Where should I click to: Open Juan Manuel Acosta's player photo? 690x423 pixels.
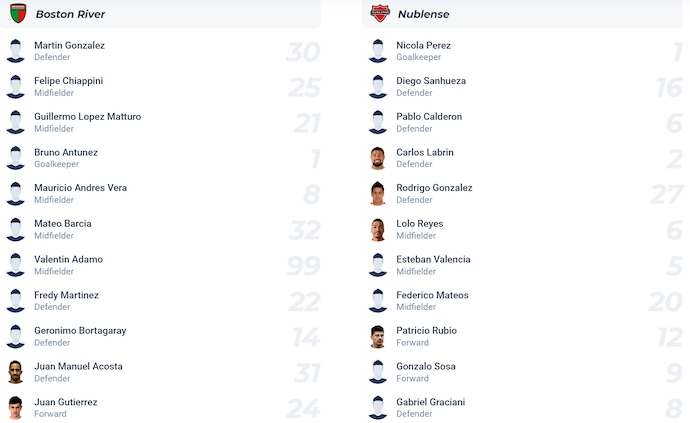click(x=15, y=372)
